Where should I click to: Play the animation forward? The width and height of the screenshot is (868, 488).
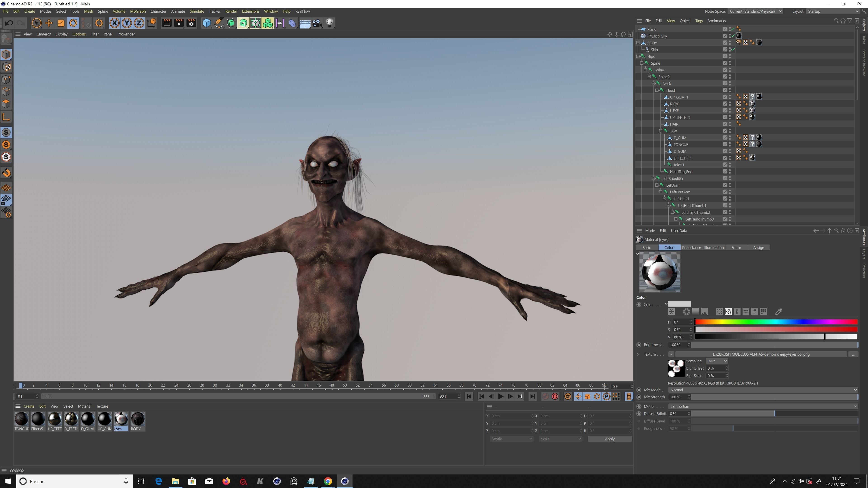point(501,396)
